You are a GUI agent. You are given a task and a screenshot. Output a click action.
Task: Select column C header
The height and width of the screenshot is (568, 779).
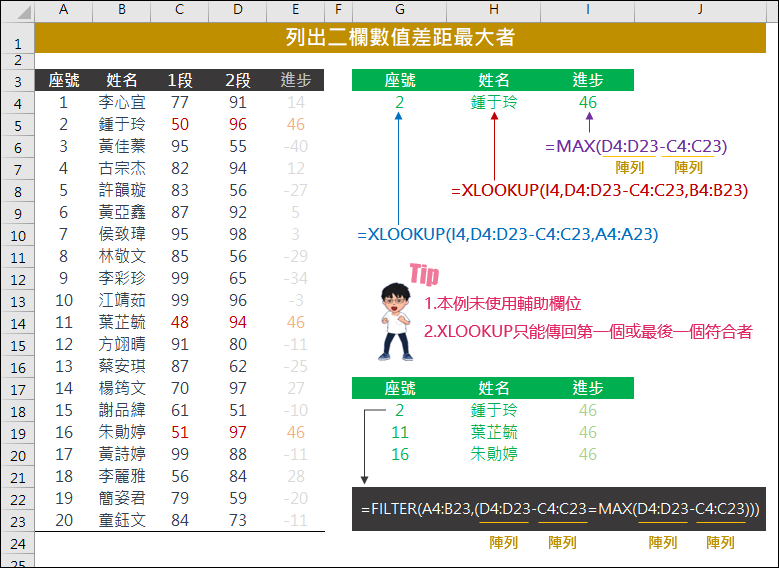pos(179,9)
